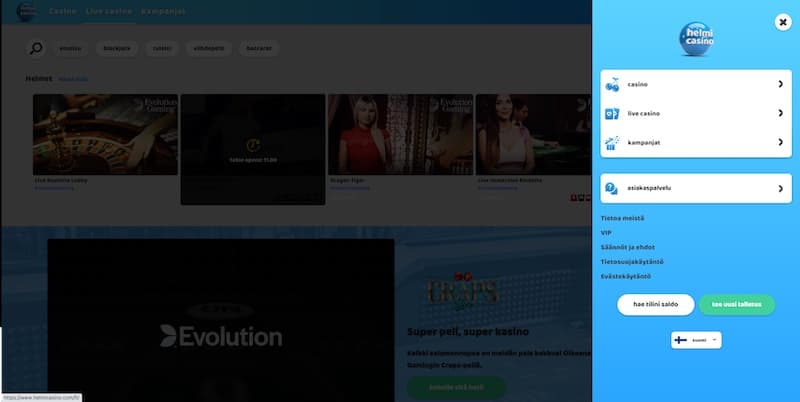Open the VIP link
The height and width of the screenshot is (402, 800).
coord(606,233)
